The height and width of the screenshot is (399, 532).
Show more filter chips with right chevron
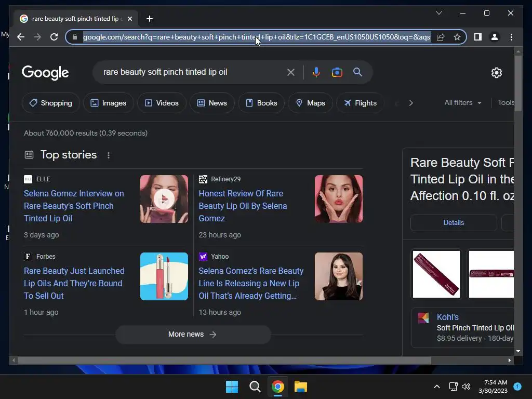pos(411,103)
